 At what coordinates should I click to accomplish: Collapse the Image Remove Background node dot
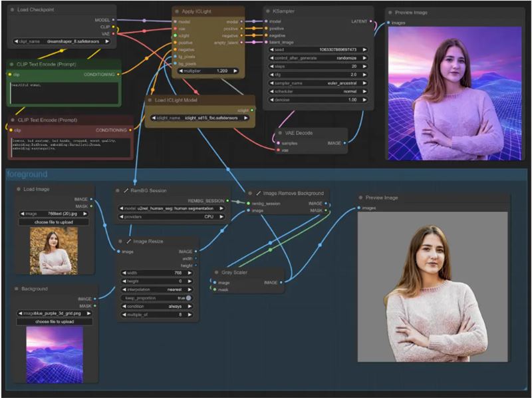pos(250,193)
